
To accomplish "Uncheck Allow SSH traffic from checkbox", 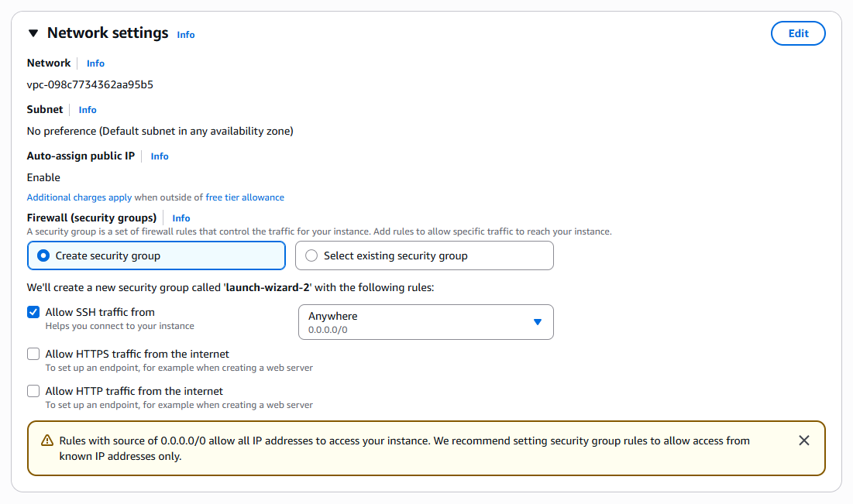I will (33, 312).
